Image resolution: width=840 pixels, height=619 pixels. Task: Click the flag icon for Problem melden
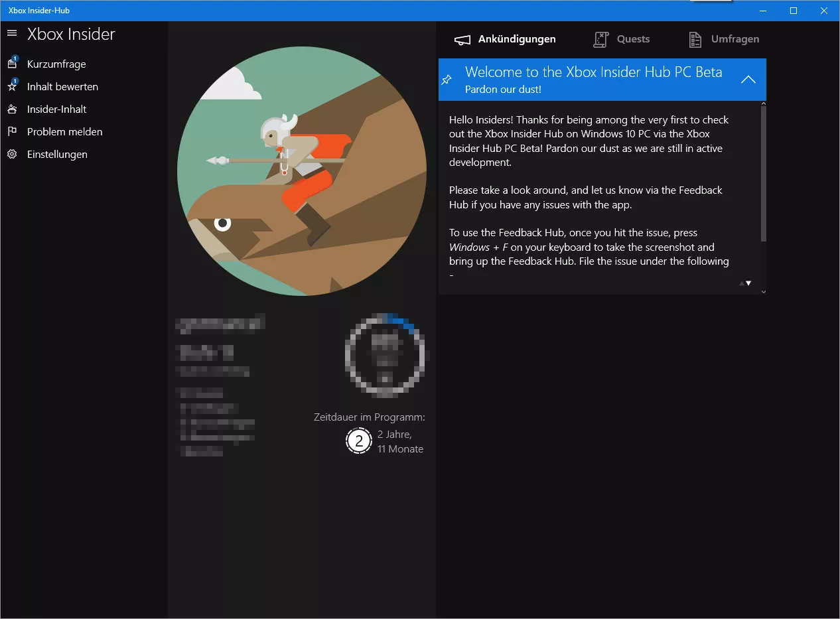coord(12,132)
